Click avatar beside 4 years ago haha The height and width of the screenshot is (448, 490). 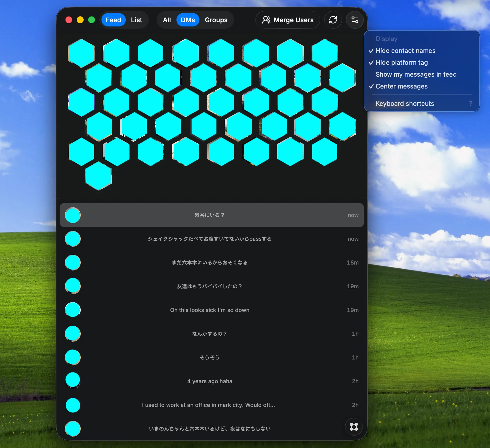pyautogui.click(x=73, y=380)
